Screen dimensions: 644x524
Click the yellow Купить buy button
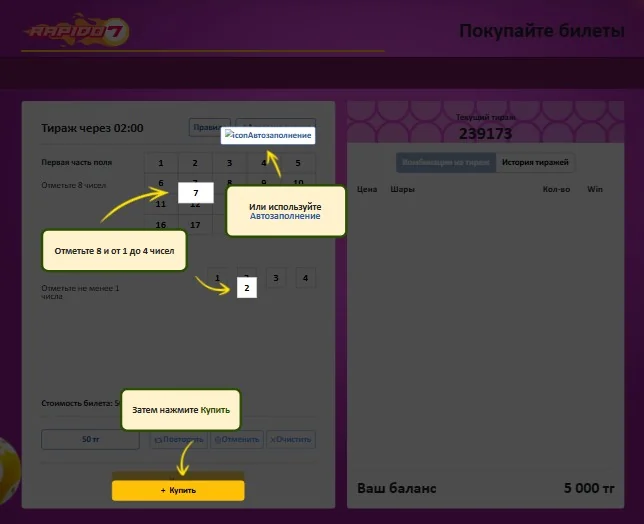pyautogui.click(x=178, y=490)
